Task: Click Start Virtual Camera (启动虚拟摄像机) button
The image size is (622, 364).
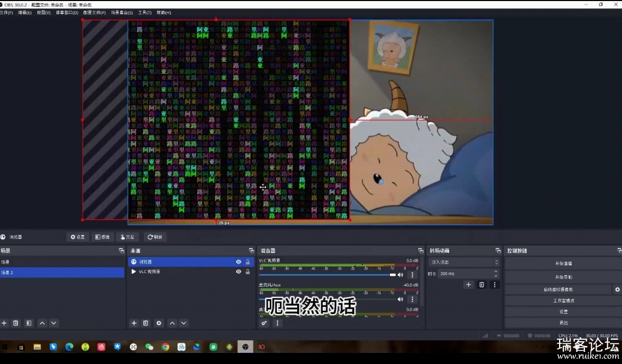Action: tap(558, 290)
